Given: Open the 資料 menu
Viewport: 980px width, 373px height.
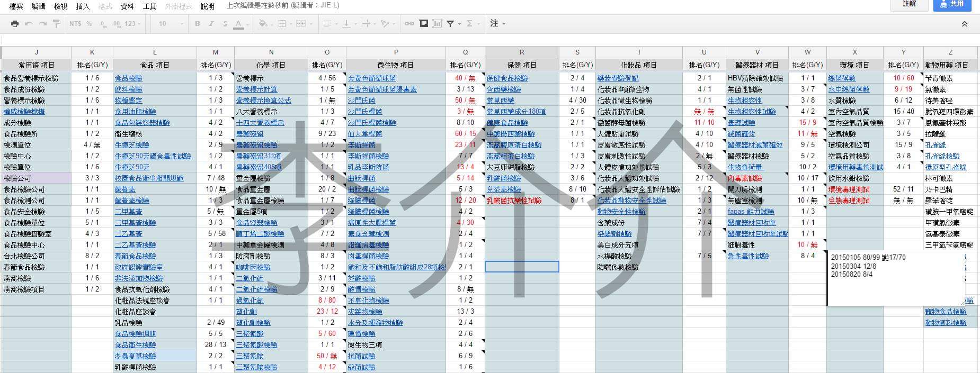Looking at the screenshot, I should [x=127, y=6].
